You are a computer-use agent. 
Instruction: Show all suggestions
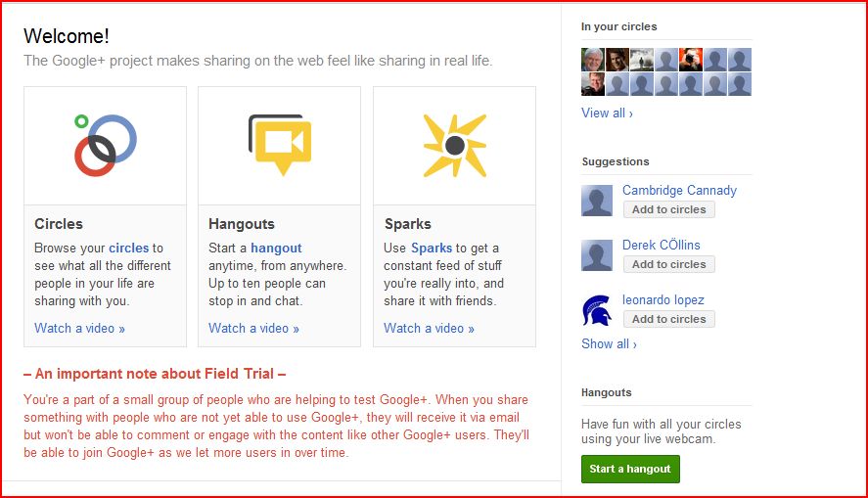[609, 343]
